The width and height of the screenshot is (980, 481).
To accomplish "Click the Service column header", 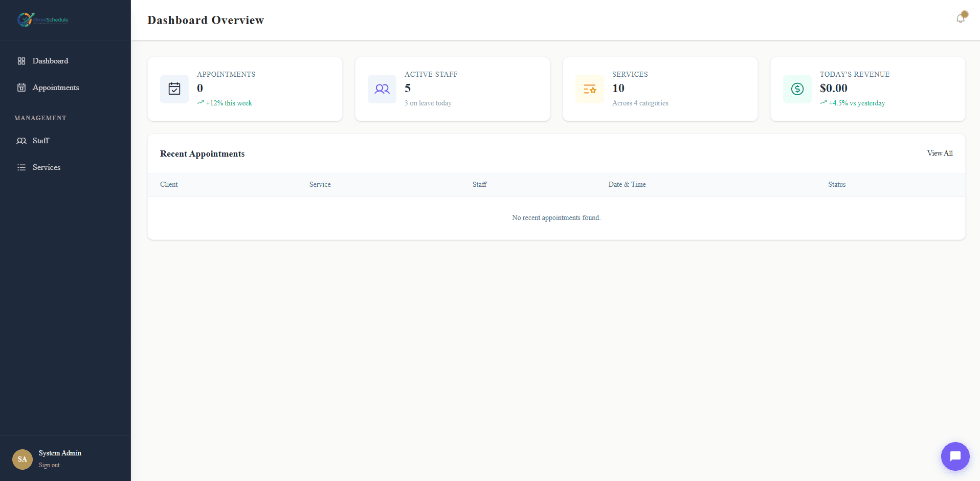I will click(x=320, y=184).
